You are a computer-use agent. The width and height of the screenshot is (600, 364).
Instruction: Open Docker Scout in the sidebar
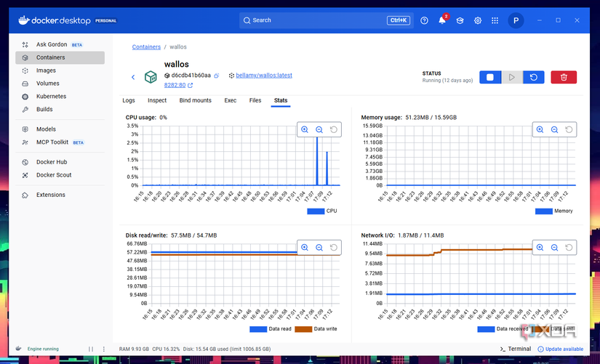(60, 175)
